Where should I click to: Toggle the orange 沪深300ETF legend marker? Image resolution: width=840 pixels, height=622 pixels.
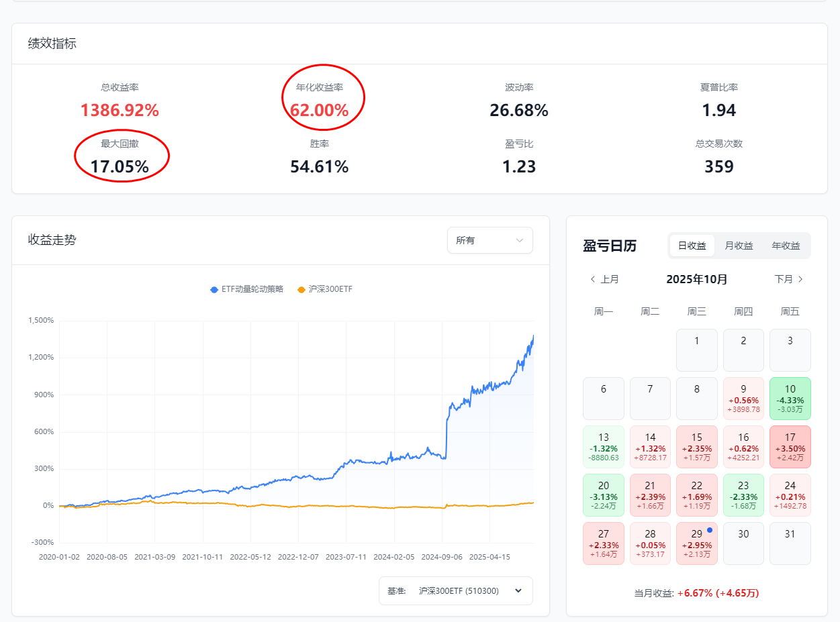(x=302, y=289)
